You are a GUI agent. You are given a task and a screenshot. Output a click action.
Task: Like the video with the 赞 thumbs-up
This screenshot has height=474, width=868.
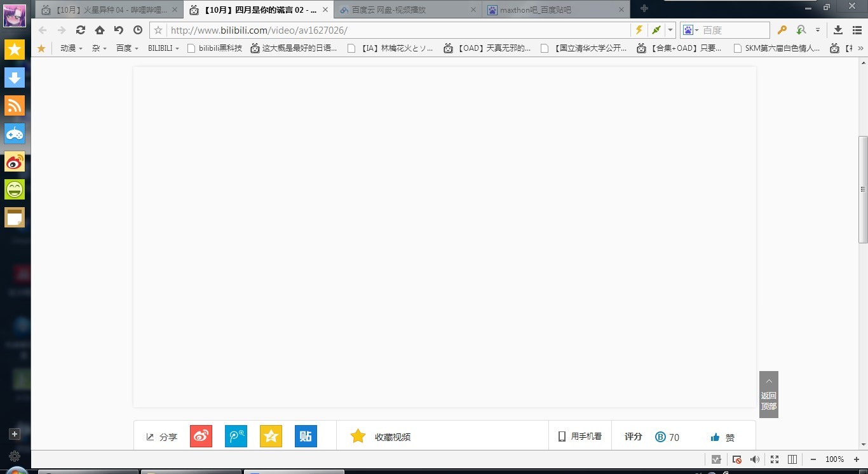pos(723,437)
